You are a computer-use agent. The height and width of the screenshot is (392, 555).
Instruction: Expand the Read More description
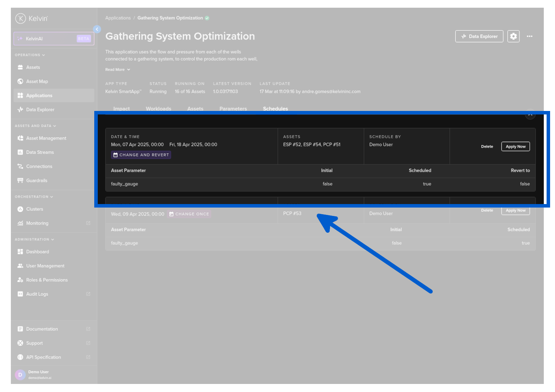117,70
